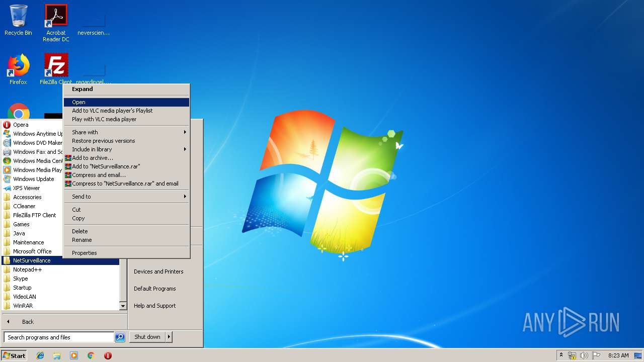Image resolution: width=644 pixels, height=362 pixels.
Task: Click the Google Chrome desktop icon
Action: (19, 112)
